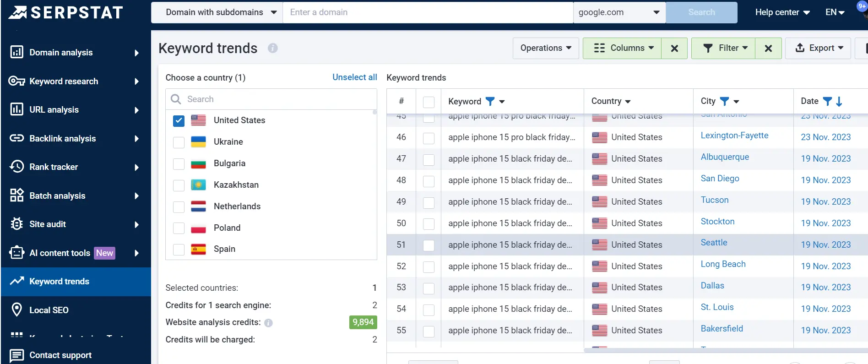Click the City column filter funnel icon

[724, 101]
